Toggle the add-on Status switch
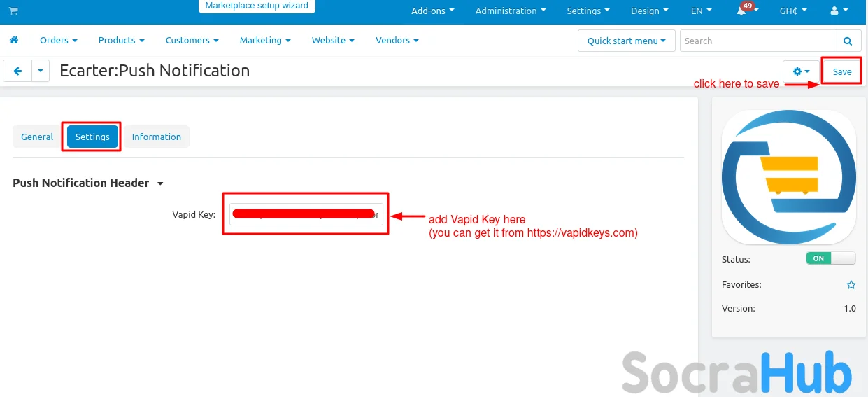This screenshot has width=868, height=397. click(830, 258)
